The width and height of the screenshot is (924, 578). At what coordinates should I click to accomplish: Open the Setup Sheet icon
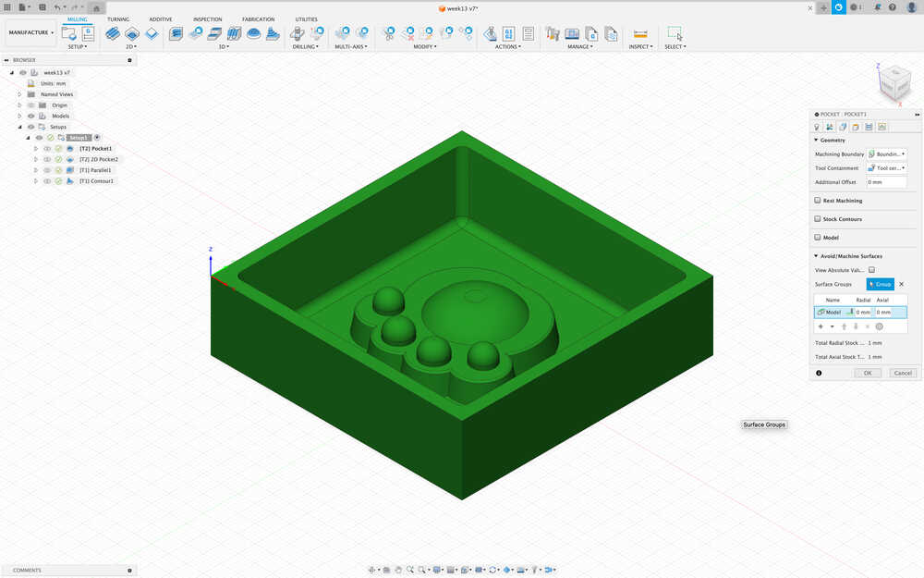528,33
